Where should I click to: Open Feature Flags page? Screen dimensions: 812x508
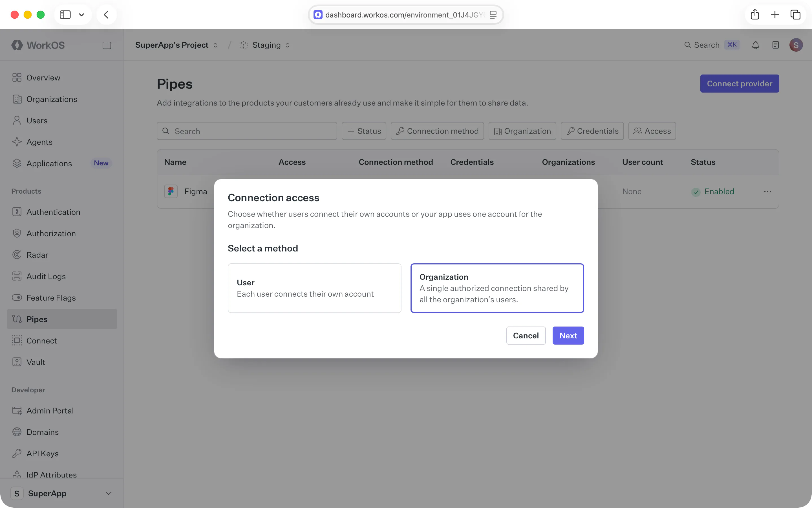pos(62,298)
